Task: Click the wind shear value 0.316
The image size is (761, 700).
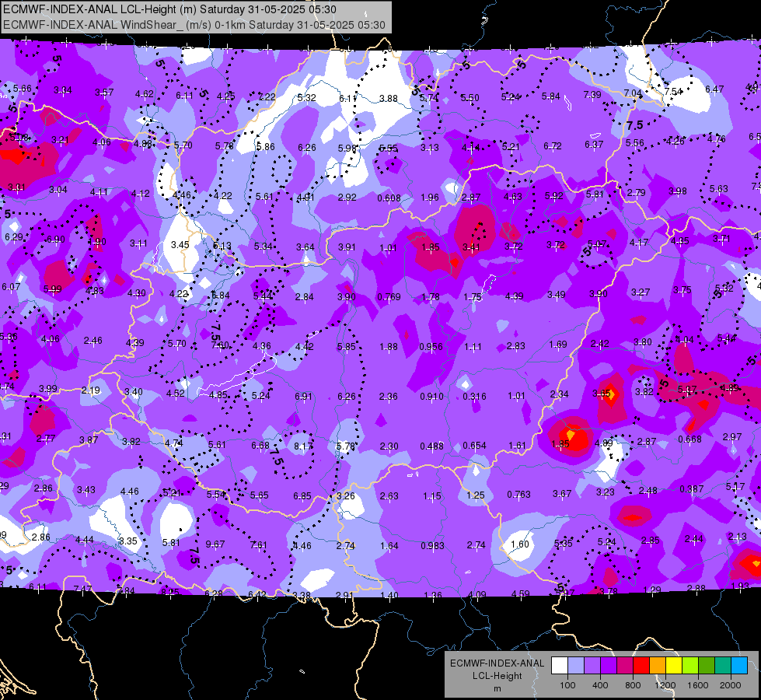Action: (x=474, y=397)
